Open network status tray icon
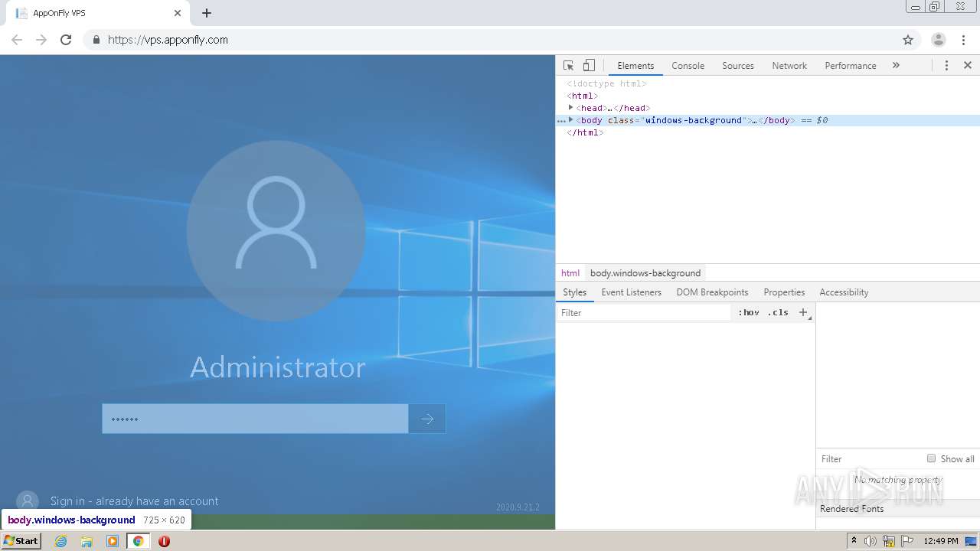The image size is (980, 551). tap(889, 541)
